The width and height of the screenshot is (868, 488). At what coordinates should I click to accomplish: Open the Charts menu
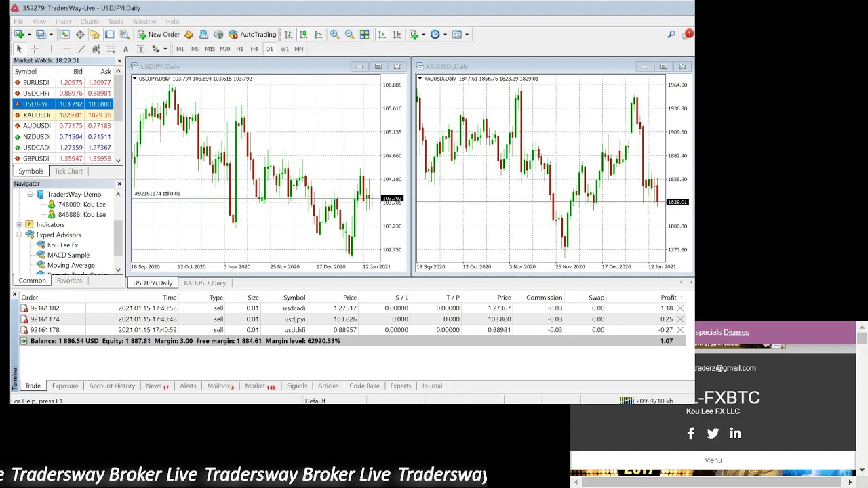pyautogui.click(x=90, y=22)
